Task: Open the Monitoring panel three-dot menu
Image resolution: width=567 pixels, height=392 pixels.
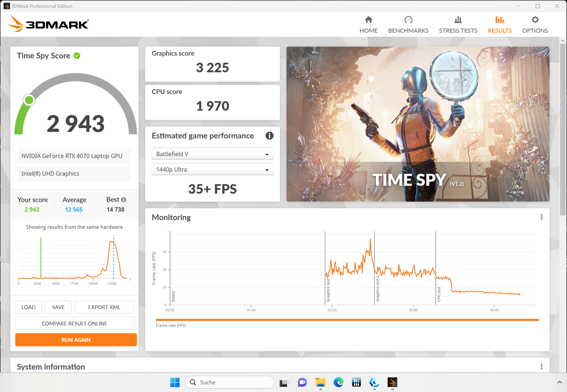Action: coord(542,217)
